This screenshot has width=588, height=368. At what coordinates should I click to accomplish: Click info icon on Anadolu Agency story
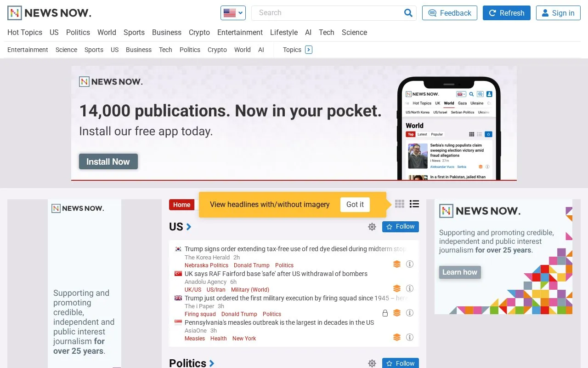[x=410, y=288]
